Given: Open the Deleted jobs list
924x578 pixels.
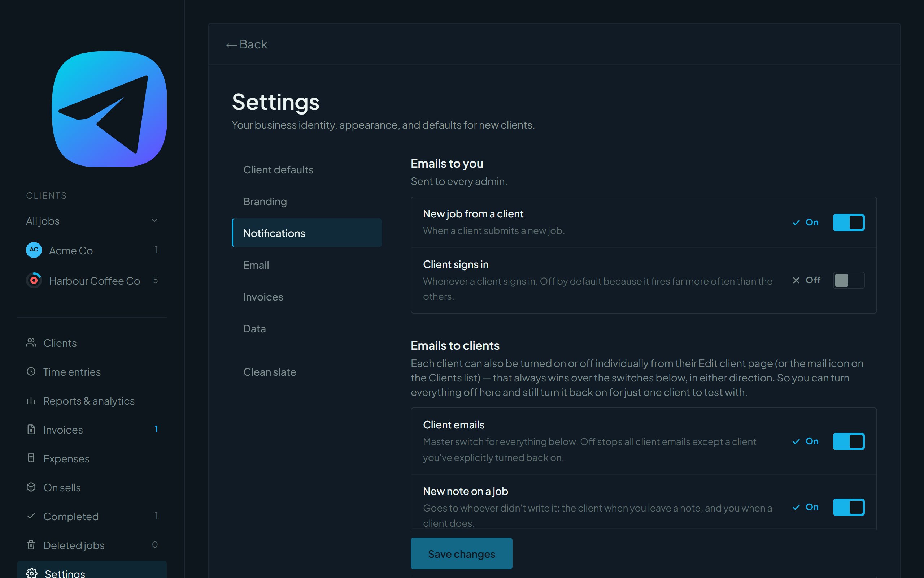Looking at the screenshot, I should (92, 545).
